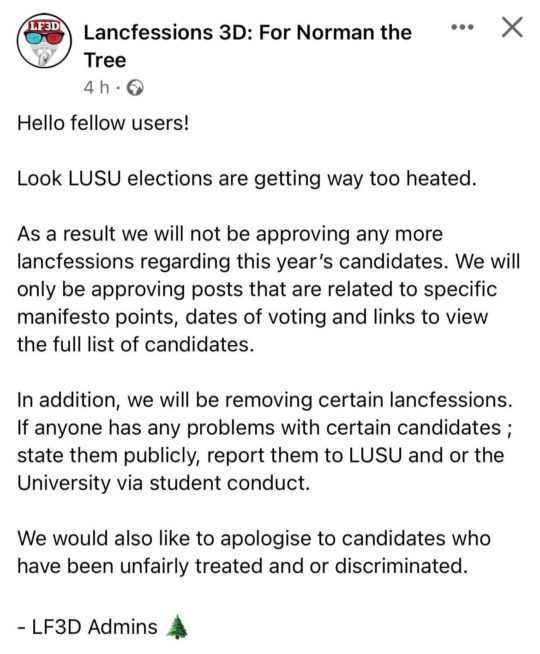Select the Hello fellow users! greeting line
Image resolution: width=540 pixels, height=654 pixels.
[103, 123]
